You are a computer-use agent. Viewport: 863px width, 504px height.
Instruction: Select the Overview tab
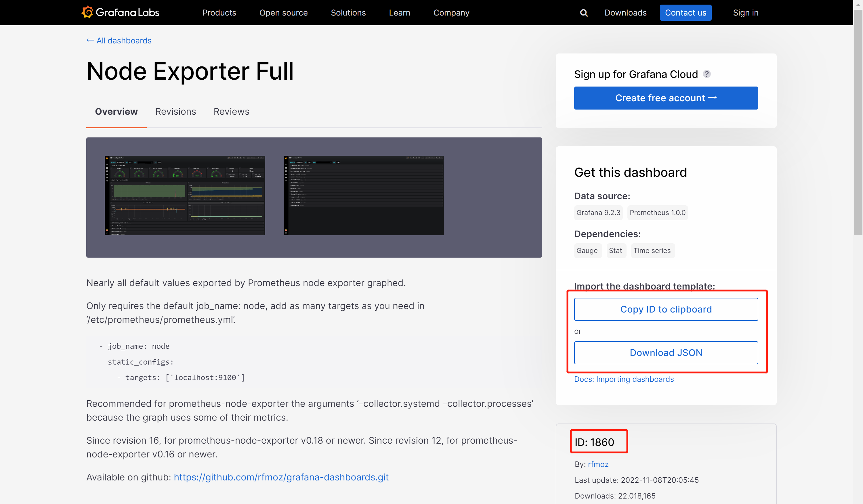pyautogui.click(x=116, y=112)
